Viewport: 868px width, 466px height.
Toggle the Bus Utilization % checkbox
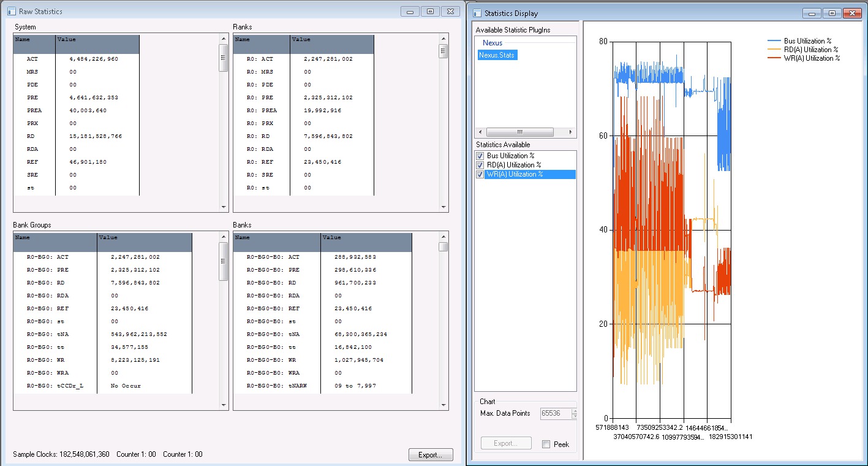pyautogui.click(x=480, y=156)
